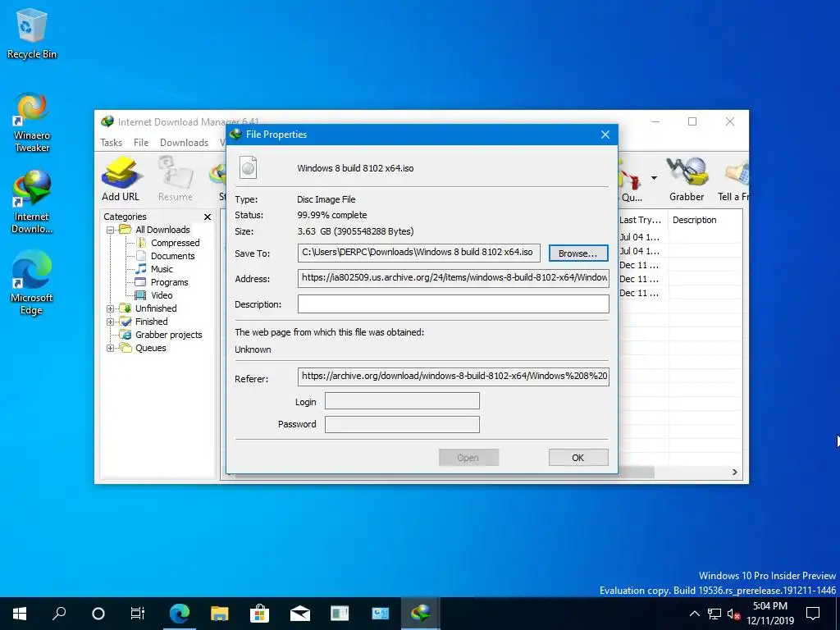The width and height of the screenshot is (840, 630).
Task: Click the Queue stop toolbar icon
Action: coord(630,180)
